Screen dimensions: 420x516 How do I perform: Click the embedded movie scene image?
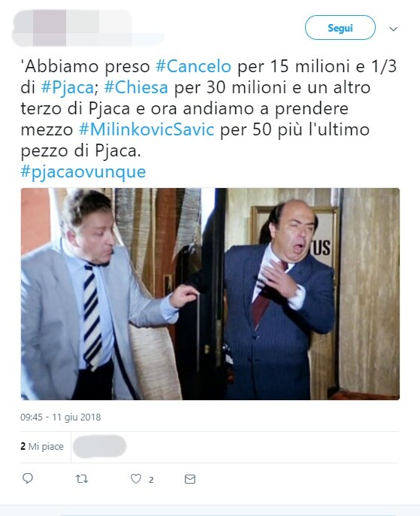coord(210,294)
